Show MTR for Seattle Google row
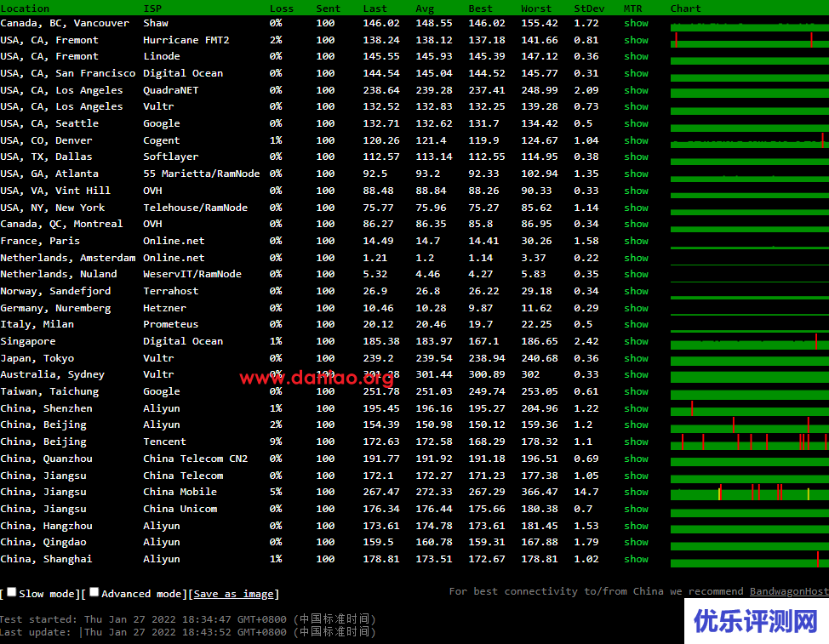 pos(636,123)
